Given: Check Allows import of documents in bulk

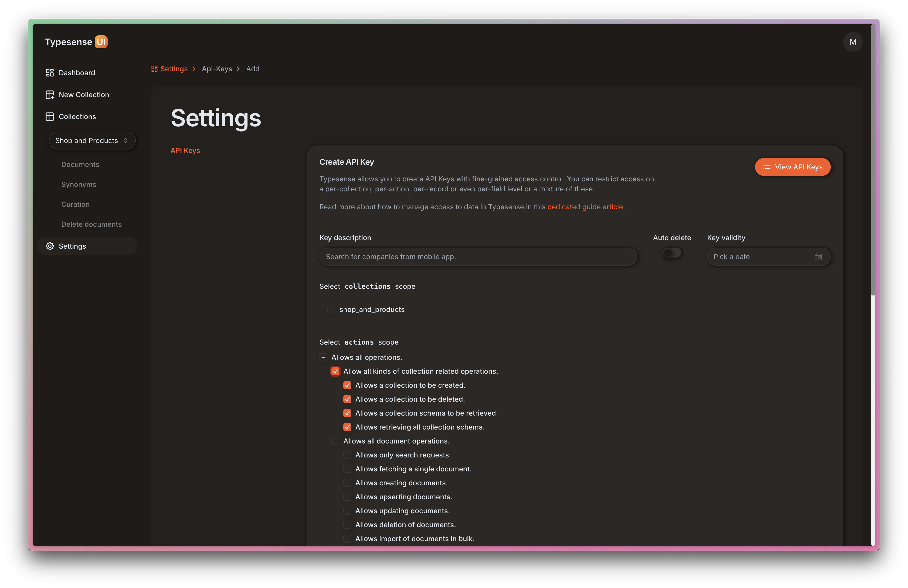Looking at the screenshot, I should tap(347, 539).
